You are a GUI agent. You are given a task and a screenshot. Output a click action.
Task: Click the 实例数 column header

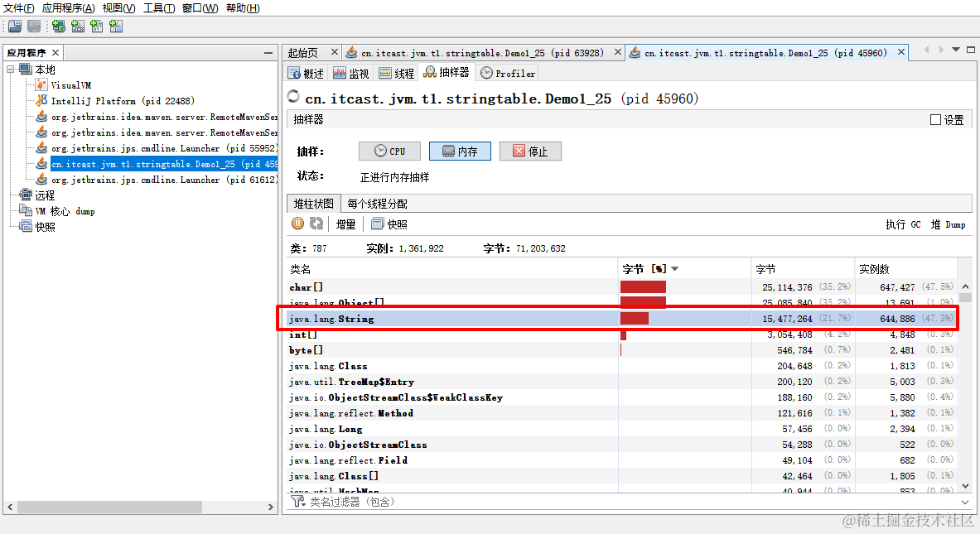(906, 269)
